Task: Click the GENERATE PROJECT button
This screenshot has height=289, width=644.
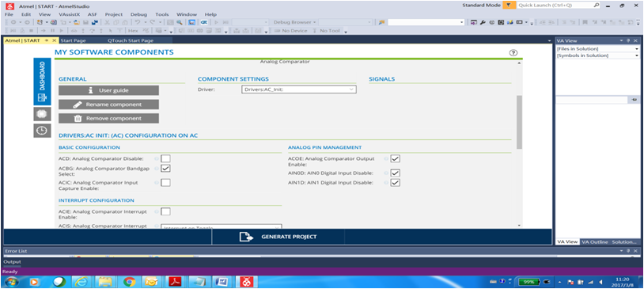Action: pyautogui.click(x=278, y=237)
